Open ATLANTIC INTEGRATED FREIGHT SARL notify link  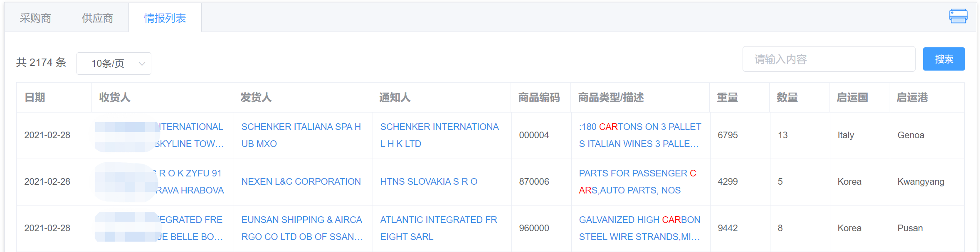click(439, 228)
